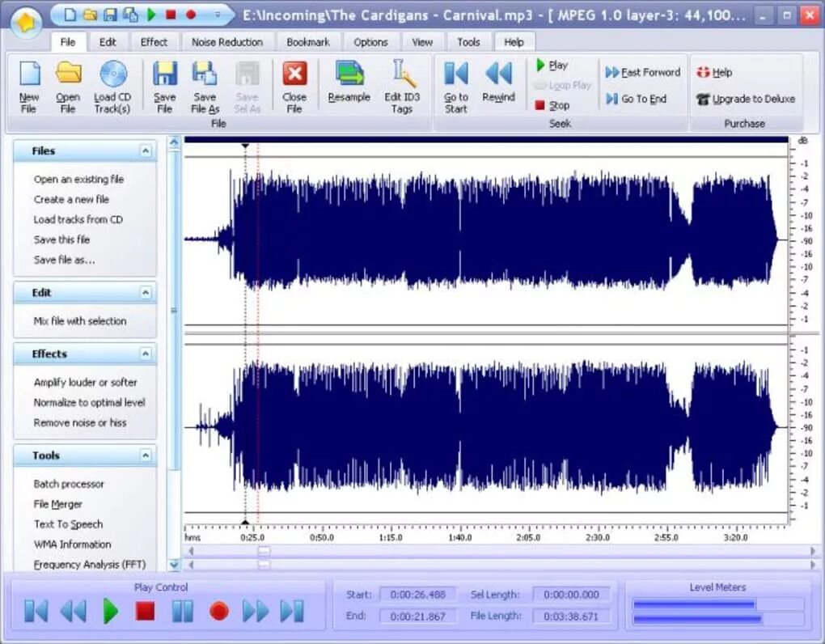Click the round application orb button
Screen dimensions: 825x644
click(x=26, y=22)
